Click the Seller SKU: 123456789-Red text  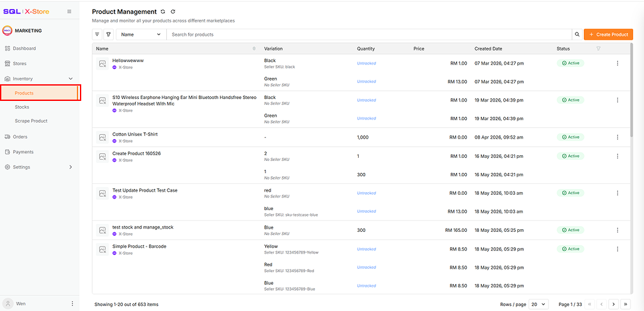[x=289, y=271]
